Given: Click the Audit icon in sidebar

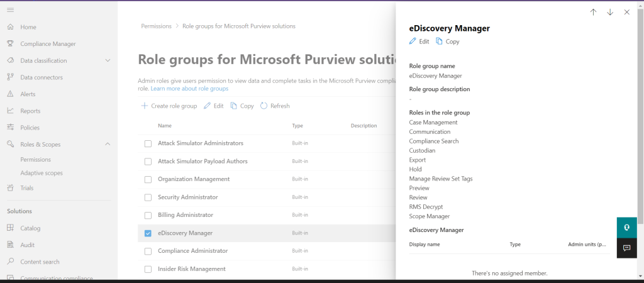Looking at the screenshot, I should click(11, 245).
